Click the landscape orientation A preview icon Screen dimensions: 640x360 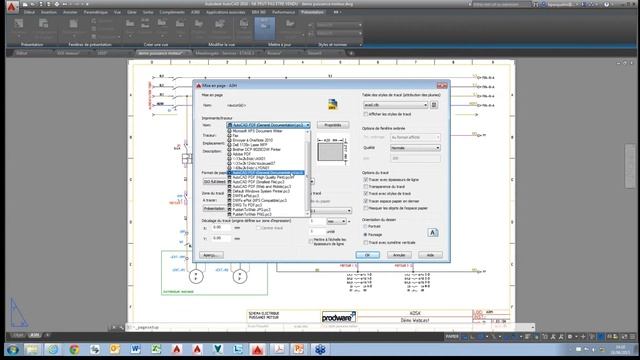pyautogui.click(x=433, y=233)
